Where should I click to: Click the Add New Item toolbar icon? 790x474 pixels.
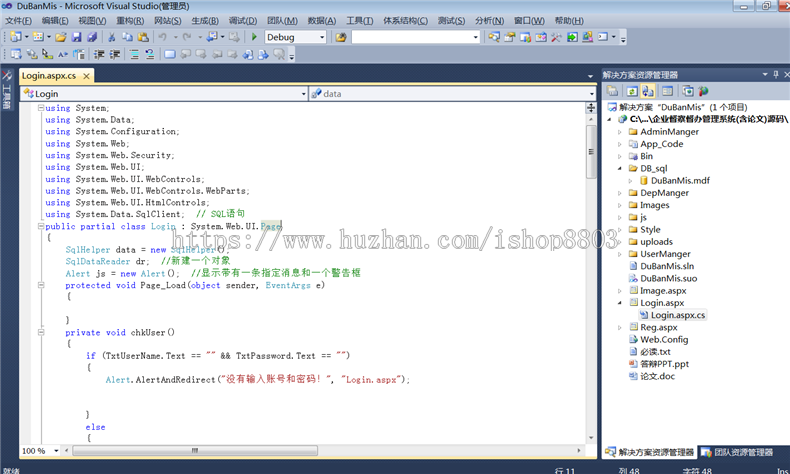(38, 37)
